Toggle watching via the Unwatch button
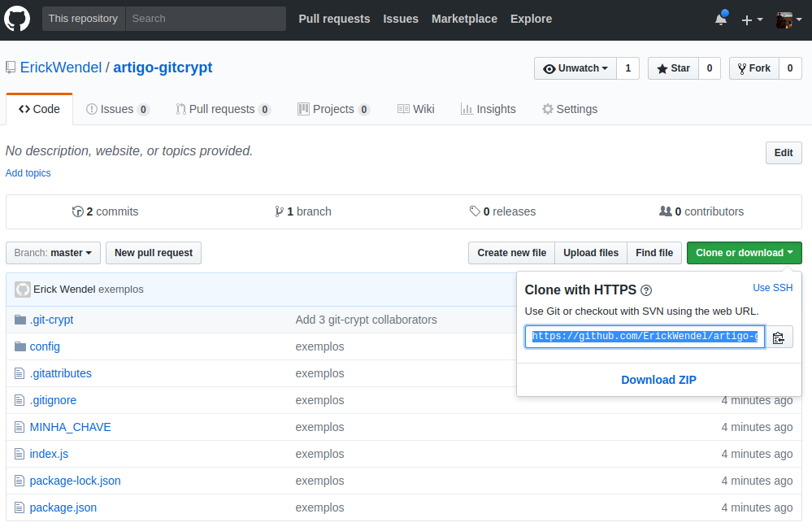Viewport: 812px width, 527px height. 575,68
